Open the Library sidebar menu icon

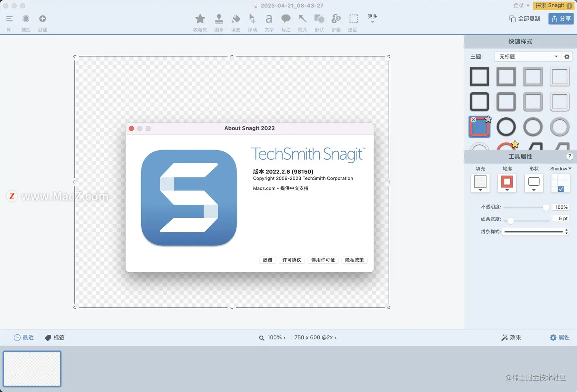pos(9,19)
